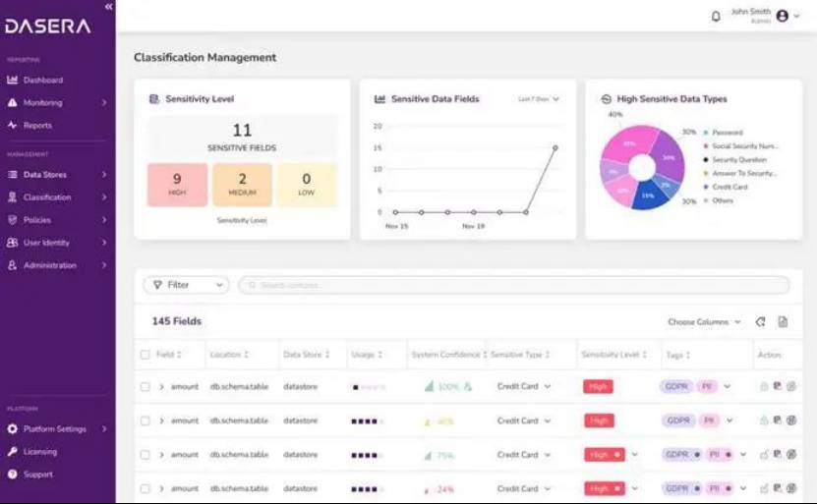Viewport: 817px width, 504px height.
Task: Open the Last 7 Days range dropdown
Action: click(x=539, y=99)
